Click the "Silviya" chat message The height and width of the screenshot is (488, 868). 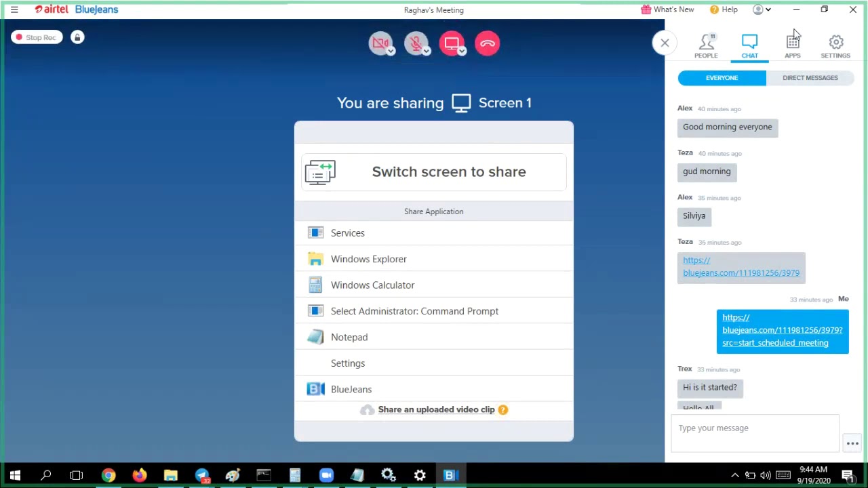point(694,216)
